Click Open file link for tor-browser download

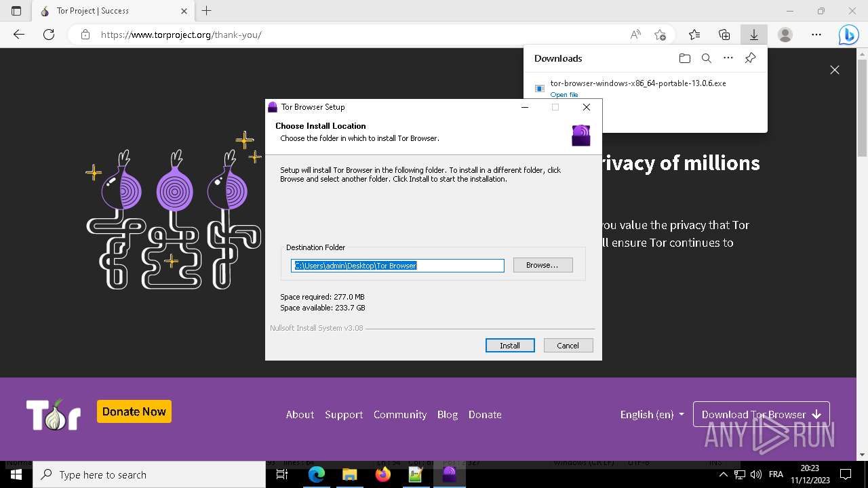564,95
